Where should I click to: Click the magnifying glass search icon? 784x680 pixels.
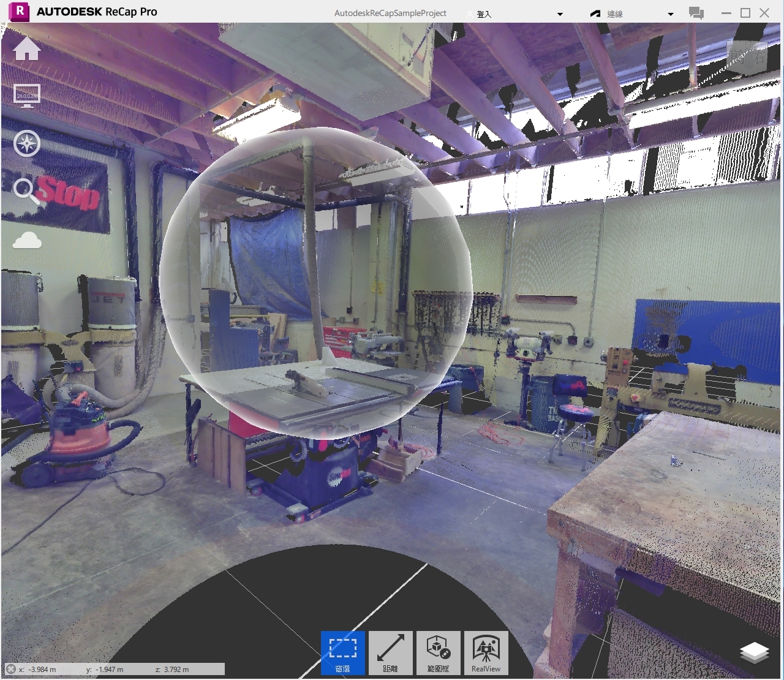pyautogui.click(x=26, y=191)
